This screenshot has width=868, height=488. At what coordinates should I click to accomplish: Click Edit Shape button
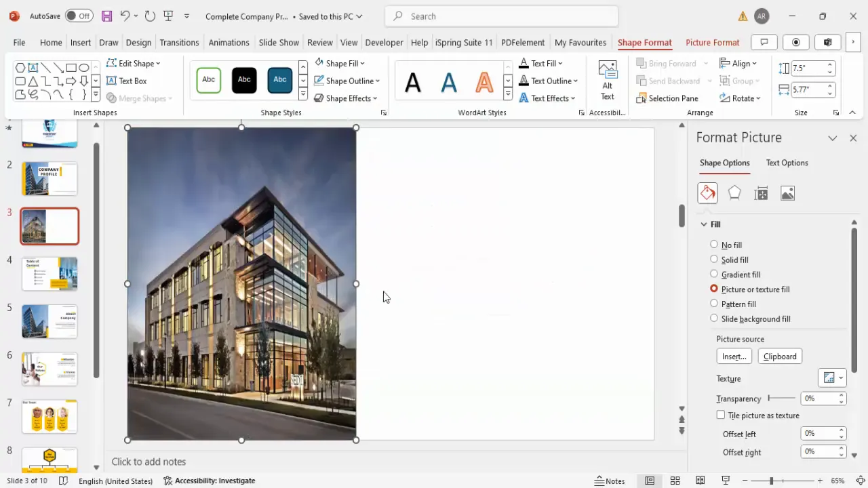tap(134, 63)
